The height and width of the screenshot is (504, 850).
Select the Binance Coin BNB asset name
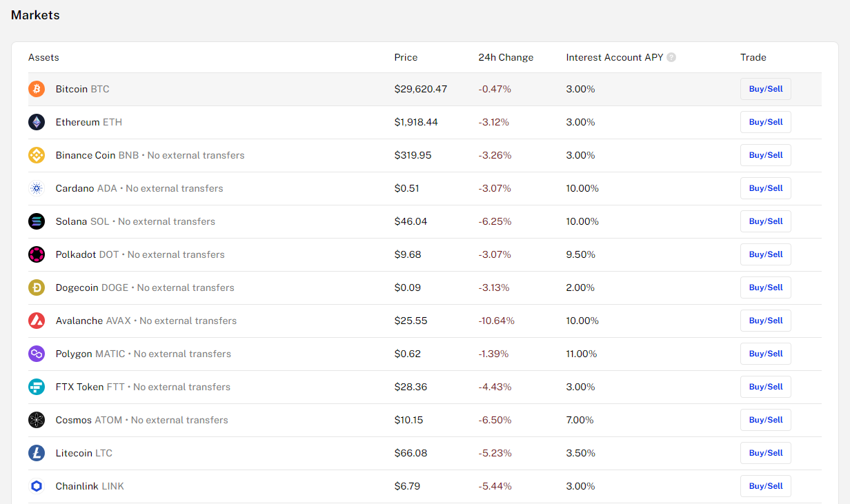97,155
